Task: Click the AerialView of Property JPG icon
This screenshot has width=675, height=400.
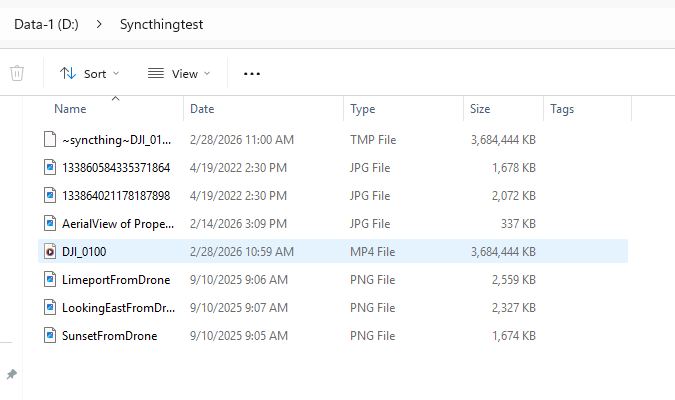Action: (49, 223)
